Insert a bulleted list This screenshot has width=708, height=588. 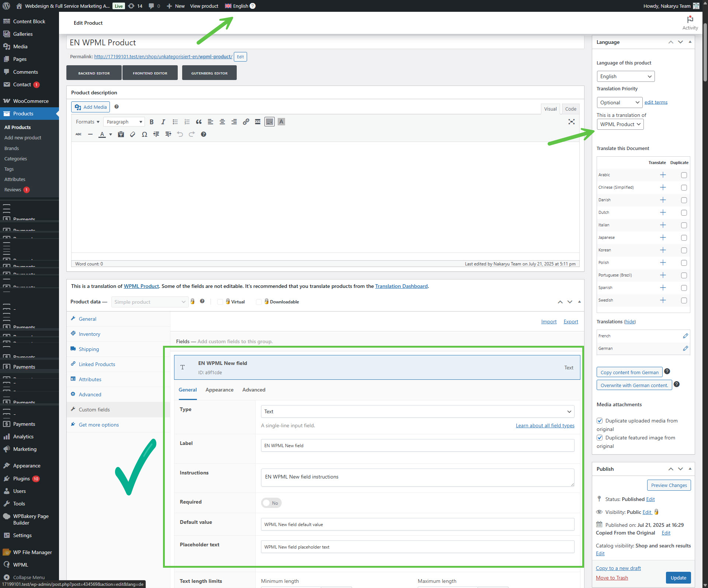pyautogui.click(x=175, y=122)
